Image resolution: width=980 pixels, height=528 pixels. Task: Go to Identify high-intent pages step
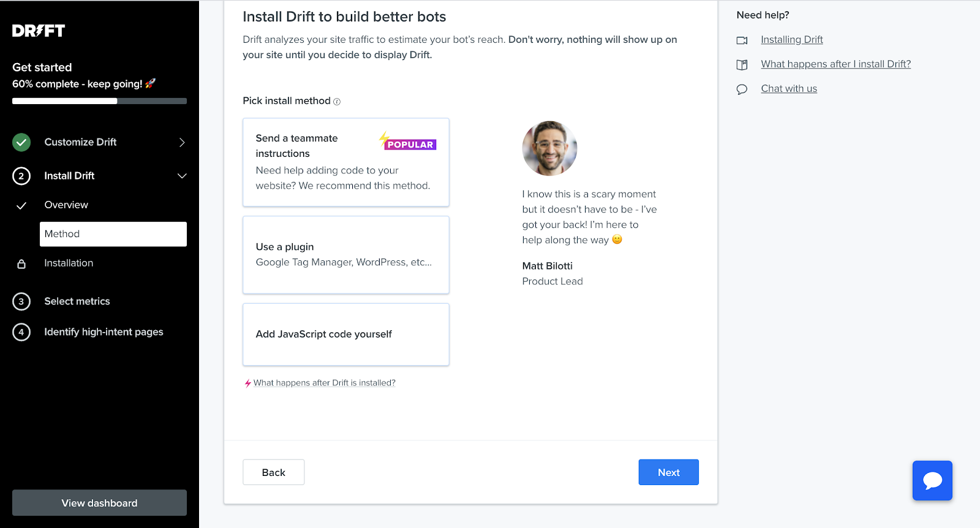pos(104,332)
